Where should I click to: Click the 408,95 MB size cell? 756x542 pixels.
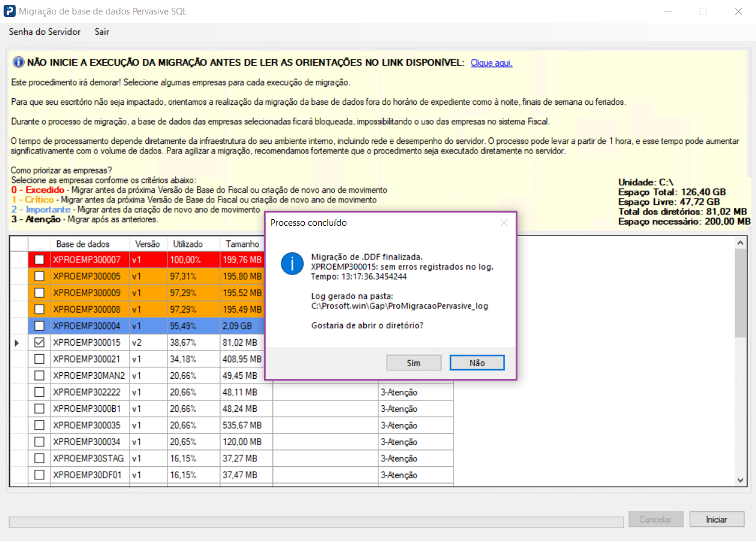pyautogui.click(x=243, y=359)
